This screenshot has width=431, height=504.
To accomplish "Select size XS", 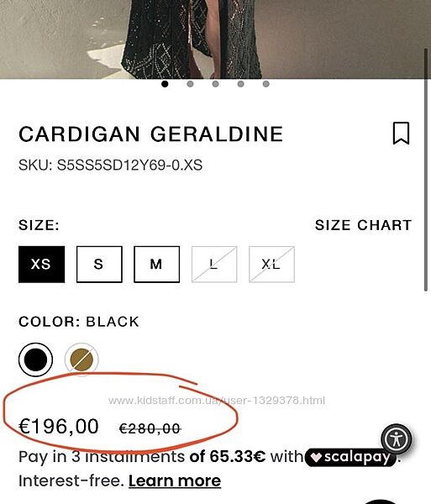I will 41,265.
